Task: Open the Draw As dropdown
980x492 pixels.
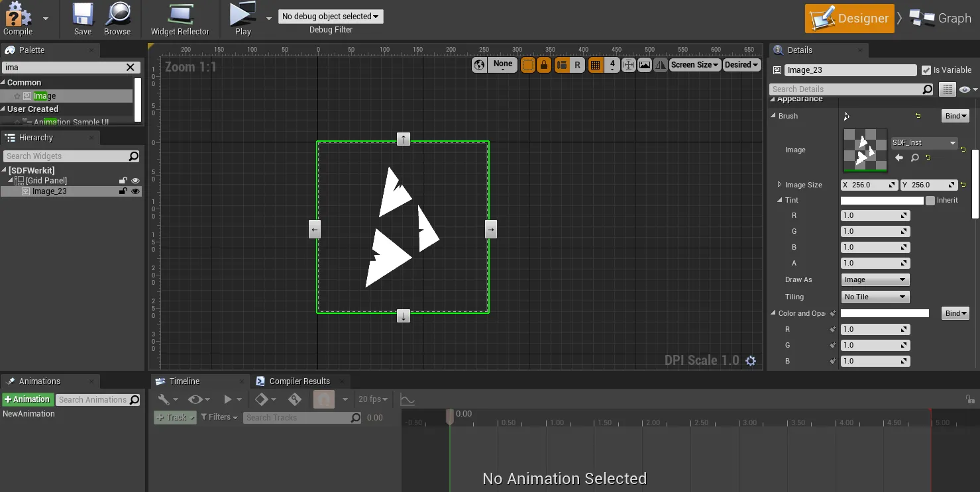Action: pyautogui.click(x=875, y=280)
